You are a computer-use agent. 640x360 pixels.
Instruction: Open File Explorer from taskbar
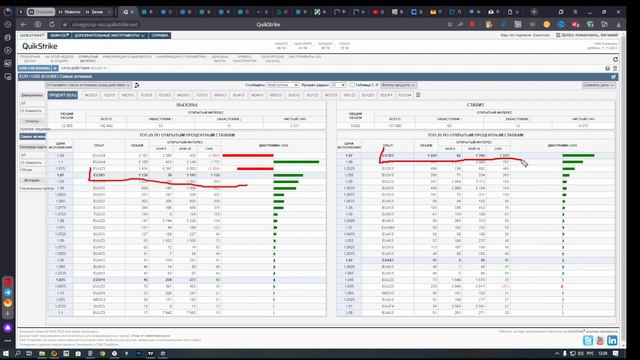[42, 353]
